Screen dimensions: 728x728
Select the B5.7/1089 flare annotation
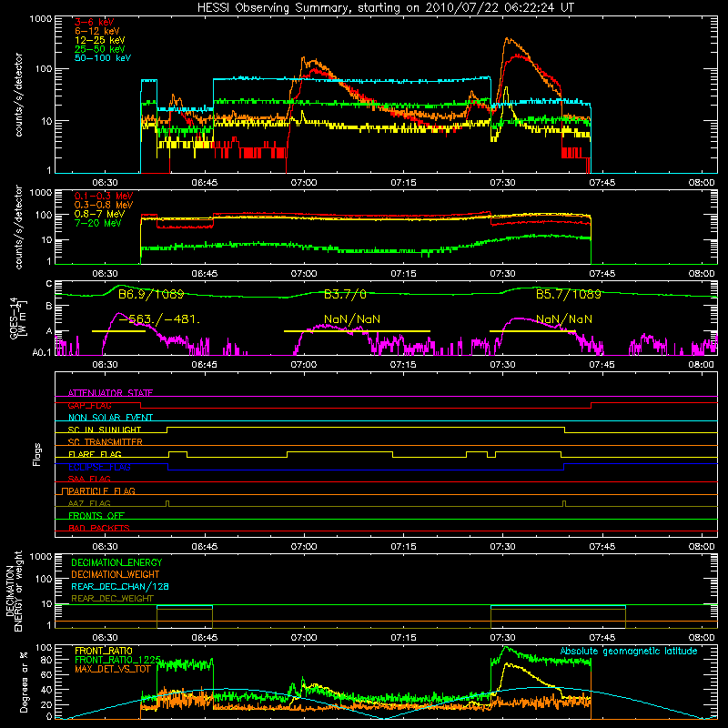(568, 294)
